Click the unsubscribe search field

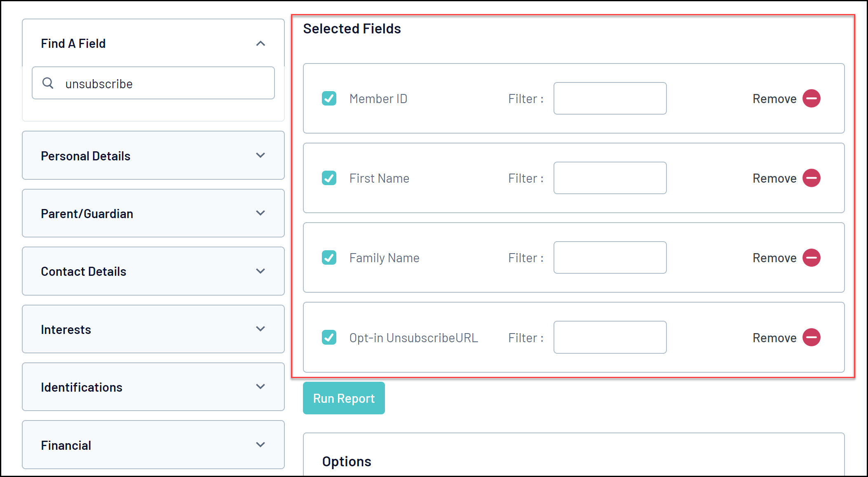click(165, 83)
